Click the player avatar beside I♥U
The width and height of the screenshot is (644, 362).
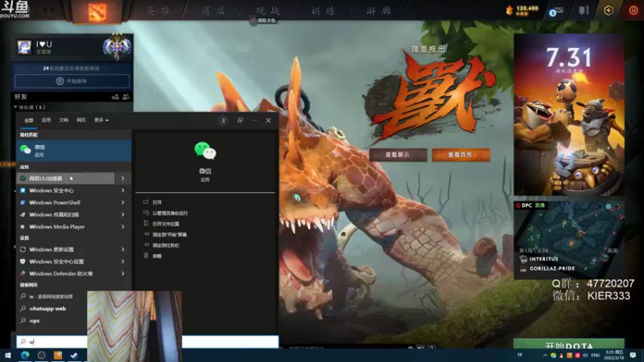(x=24, y=47)
